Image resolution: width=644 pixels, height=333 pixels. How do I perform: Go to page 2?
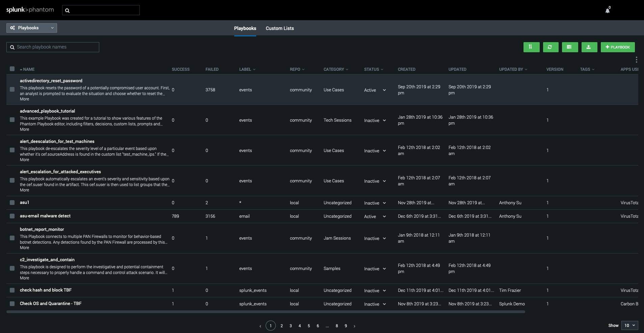click(281, 326)
